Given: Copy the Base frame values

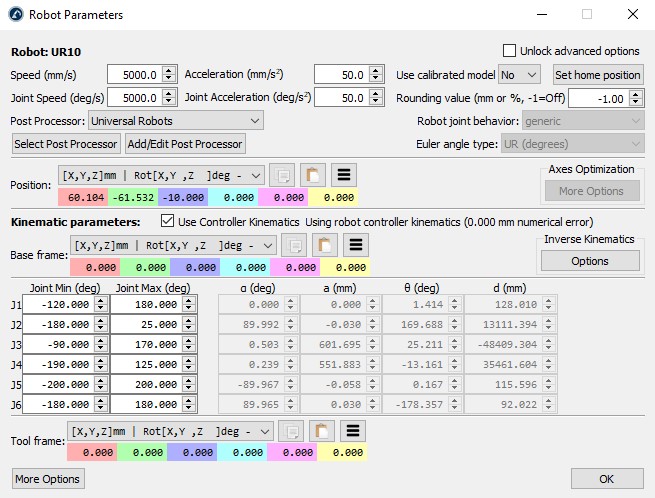Looking at the screenshot, I should point(295,245).
